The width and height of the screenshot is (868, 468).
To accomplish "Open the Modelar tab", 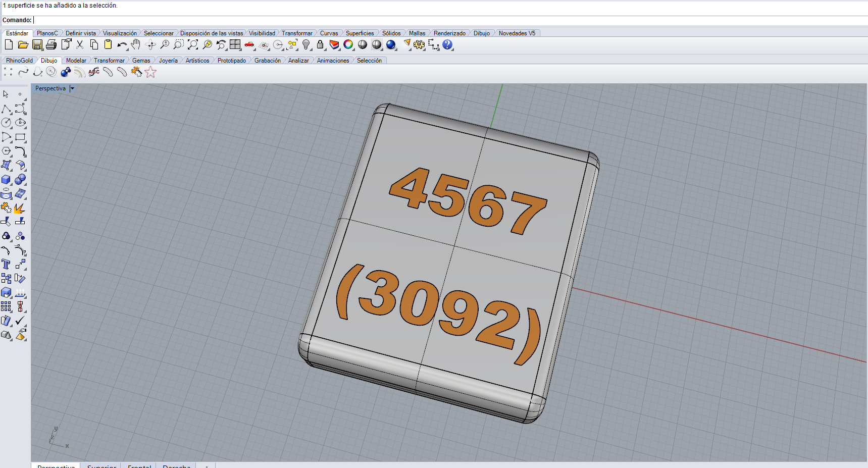I will (x=76, y=61).
